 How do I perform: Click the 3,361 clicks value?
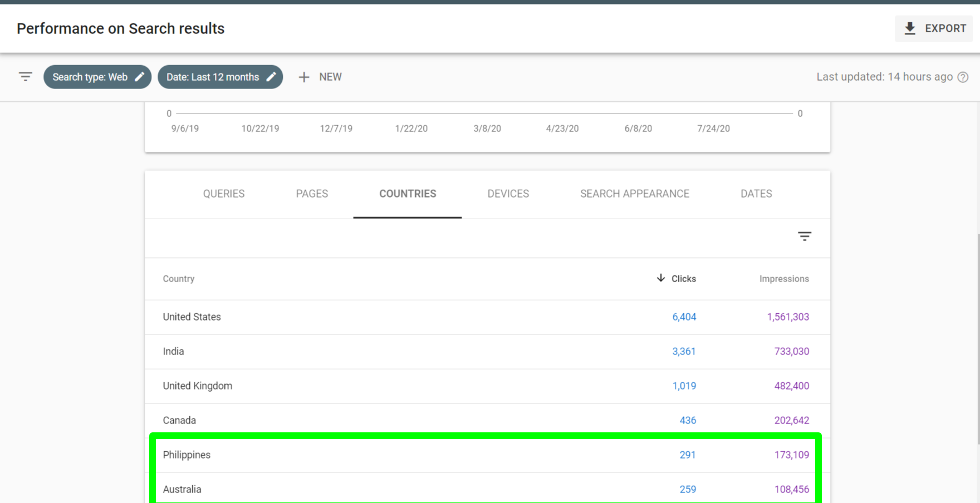pyautogui.click(x=684, y=352)
